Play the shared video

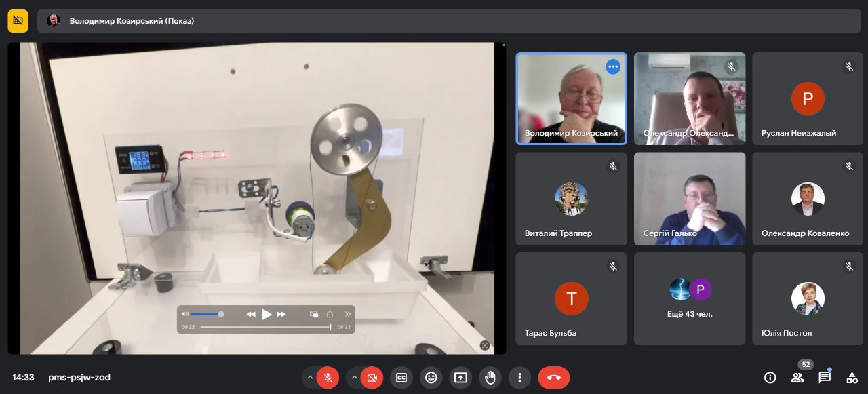[x=267, y=314]
